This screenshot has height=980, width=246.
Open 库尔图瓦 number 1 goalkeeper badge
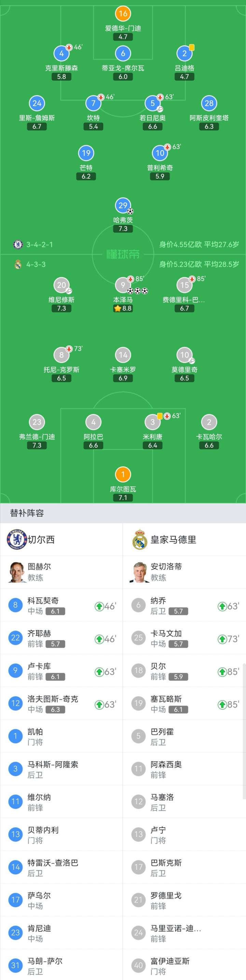[x=123, y=474]
